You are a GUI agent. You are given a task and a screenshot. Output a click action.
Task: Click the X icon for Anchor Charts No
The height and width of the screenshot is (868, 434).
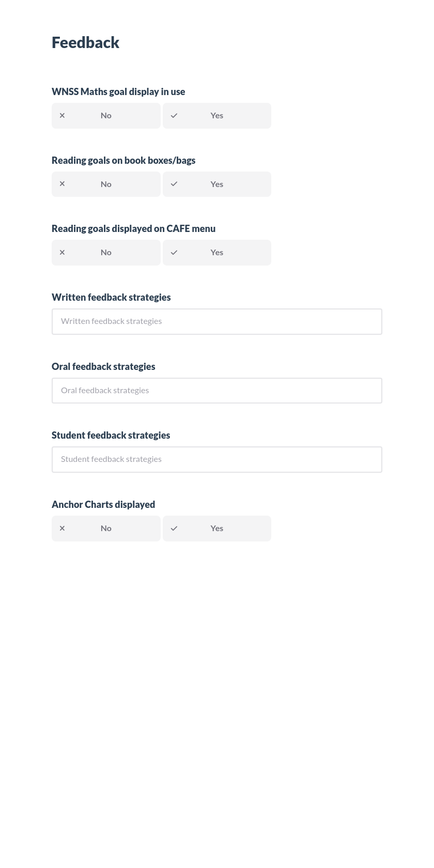click(x=62, y=528)
